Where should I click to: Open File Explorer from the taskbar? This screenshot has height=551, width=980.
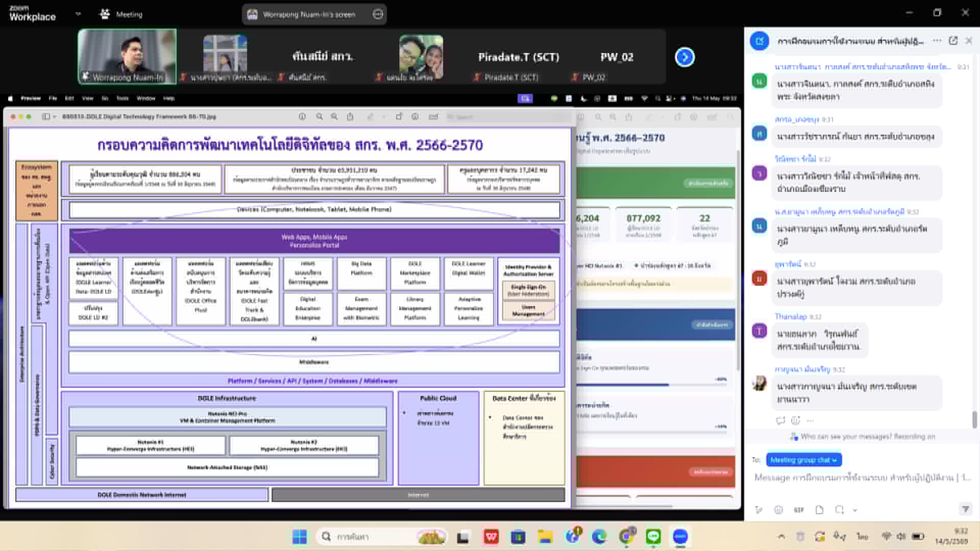[x=545, y=537]
